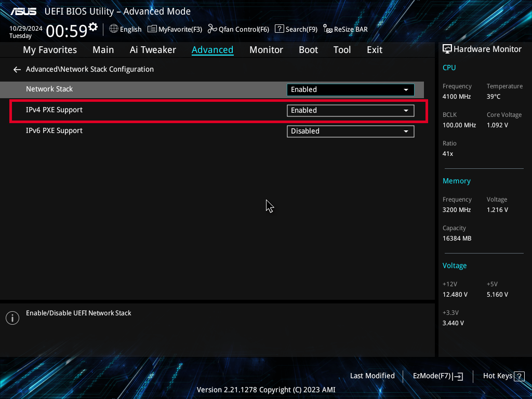
Task: Click the CPU Frequency reading in Hardware Monitor
Action: click(456, 96)
